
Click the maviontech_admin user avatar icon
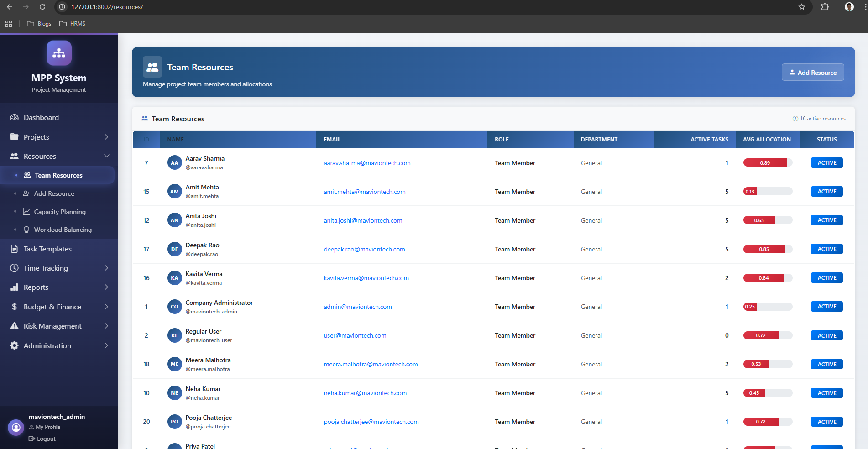click(16, 428)
